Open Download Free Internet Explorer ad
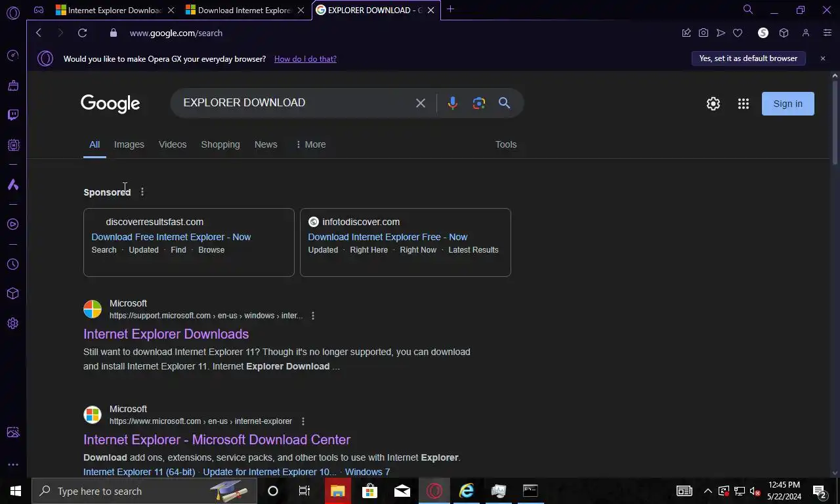The image size is (840, 504). point(171,237)
